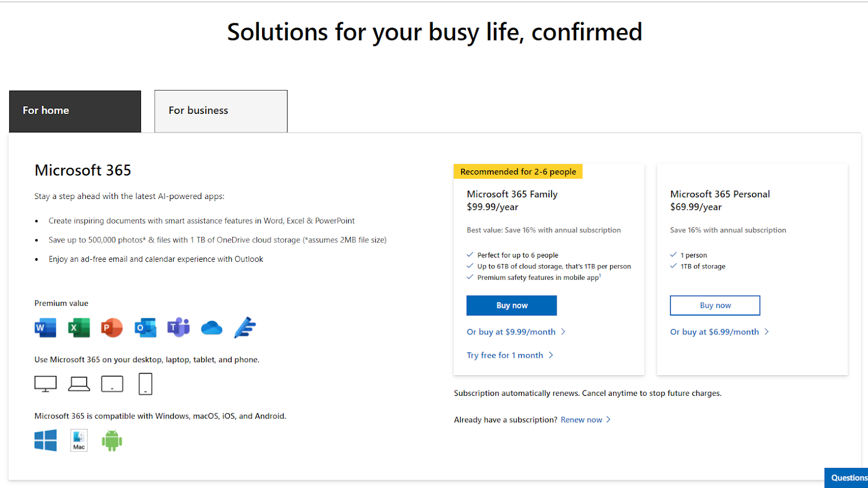Click the Outlook app icon

(x=145, y=328)
